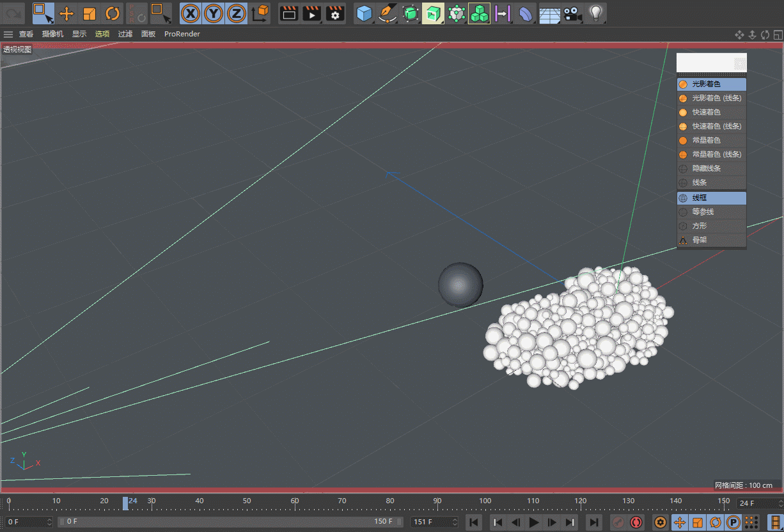Viewport: 784px width, 532px height.
Task: Open the 查看 menu
Action: click(x=26, y=34)
